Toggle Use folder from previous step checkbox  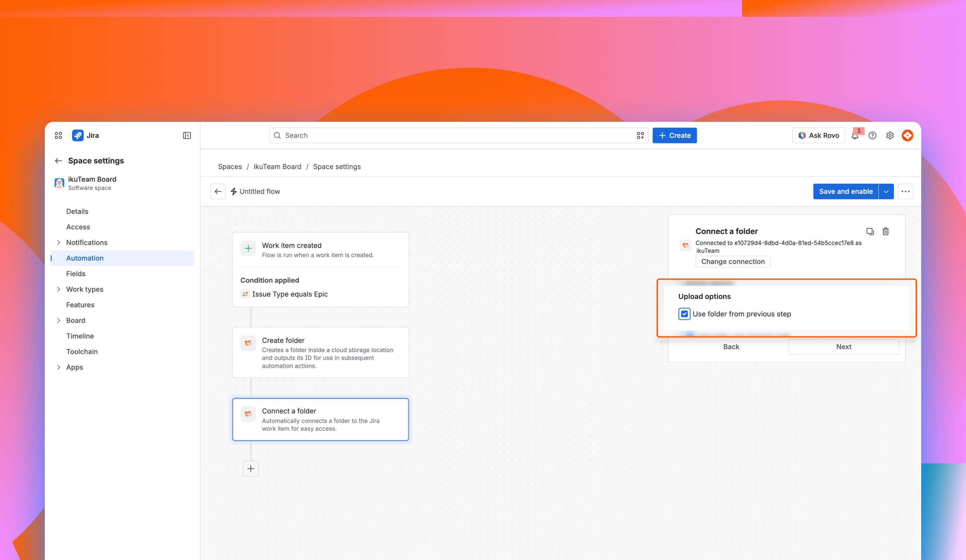tap(684, 314)
